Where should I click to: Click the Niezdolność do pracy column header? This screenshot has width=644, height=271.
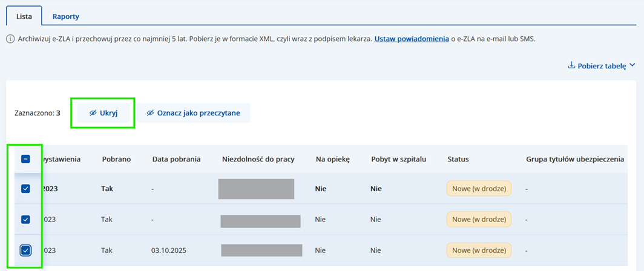[x=258, y=159]
